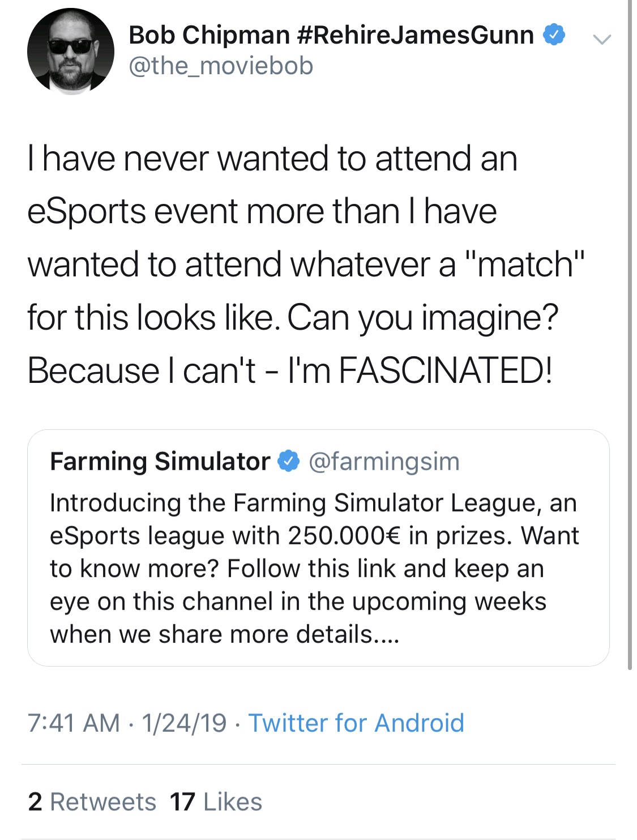The height and width of the screenshot is (840, 637).
Task: Click Farming Simulator's verified badge
Action: [288, 461]
